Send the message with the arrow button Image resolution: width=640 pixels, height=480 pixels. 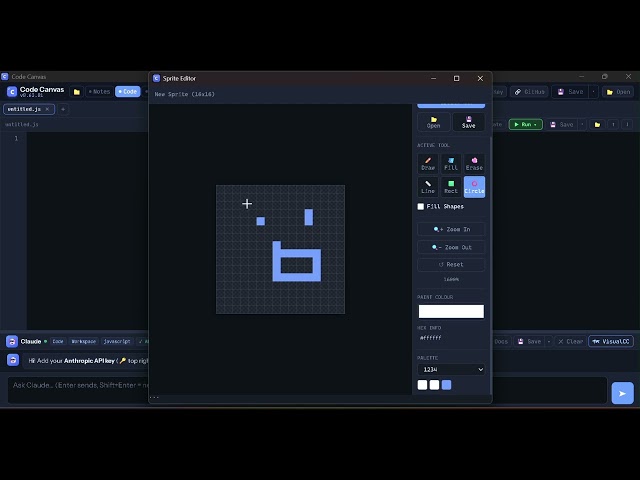[x=622, y=393]
